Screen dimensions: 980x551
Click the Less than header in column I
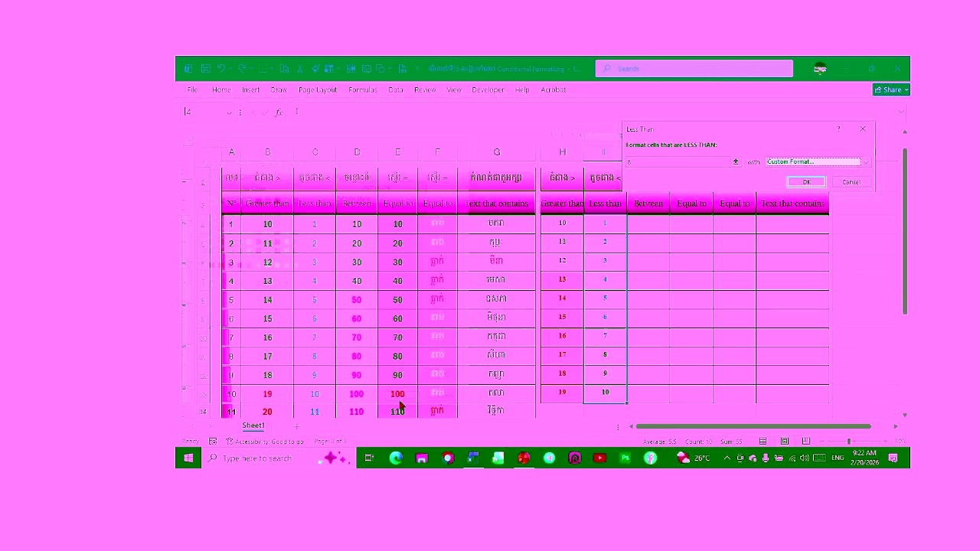tap(605, 204)
